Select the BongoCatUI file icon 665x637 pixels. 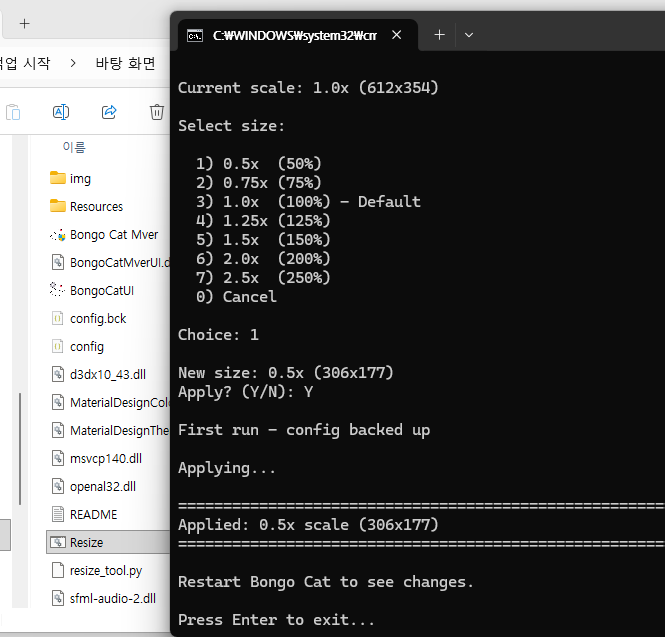[x=57, y=291]
